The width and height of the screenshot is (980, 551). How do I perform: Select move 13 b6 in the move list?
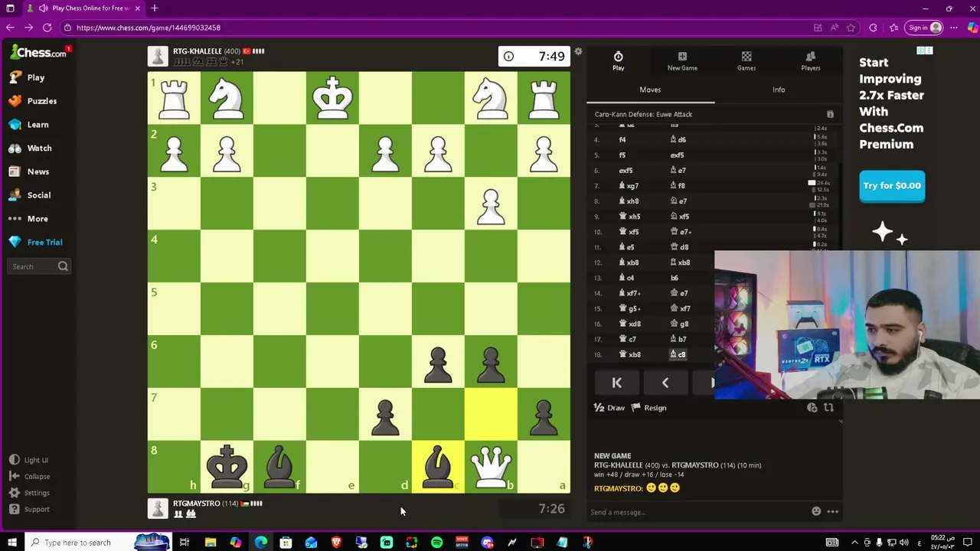pyautogui.click(x=675, y=278)
